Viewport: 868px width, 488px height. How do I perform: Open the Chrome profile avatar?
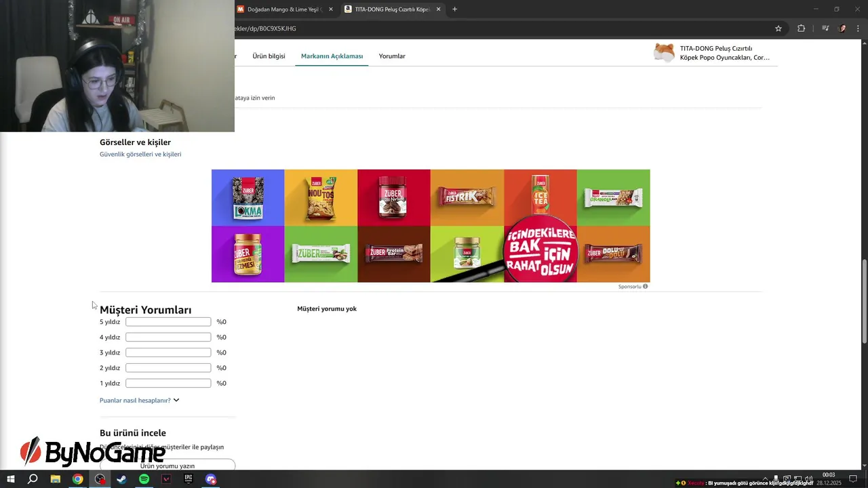[x=843, y=28]
